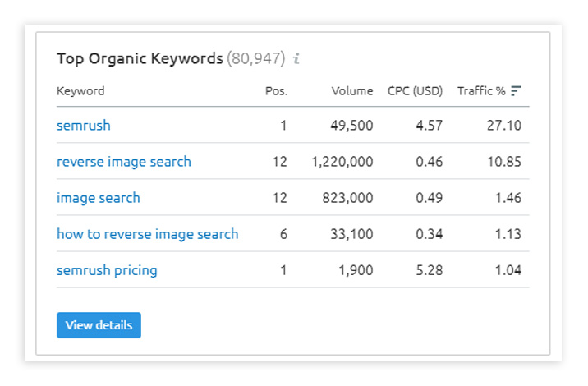588x386 pixels.
Task: Select the 1,220,000 volume cell
Action: 342,162
